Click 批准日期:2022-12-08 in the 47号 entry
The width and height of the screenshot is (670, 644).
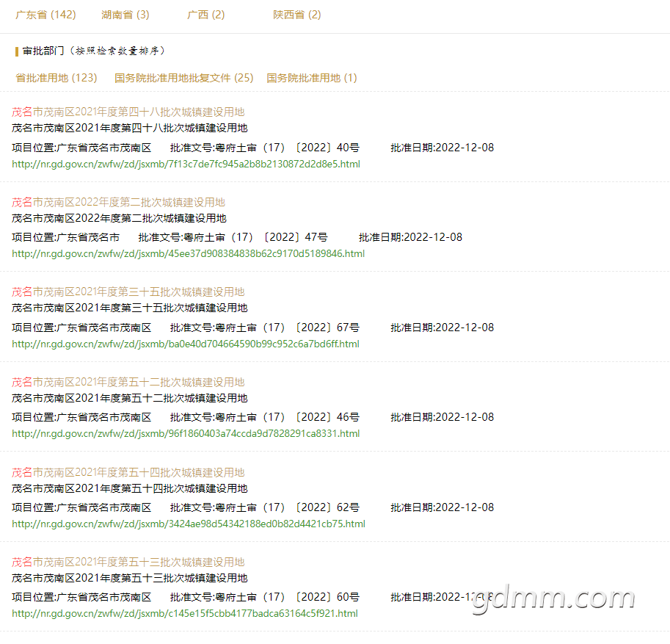click(411, 237)
